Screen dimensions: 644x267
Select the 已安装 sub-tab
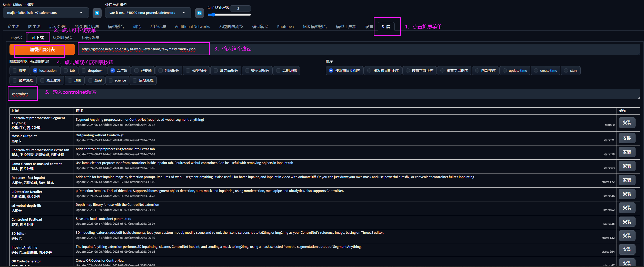pyautogui.click(x=17, y=37)
